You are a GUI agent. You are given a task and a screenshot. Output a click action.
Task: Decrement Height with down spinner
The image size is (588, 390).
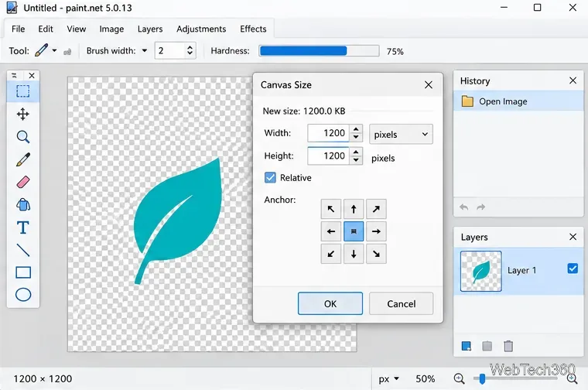tap(356, 160)
